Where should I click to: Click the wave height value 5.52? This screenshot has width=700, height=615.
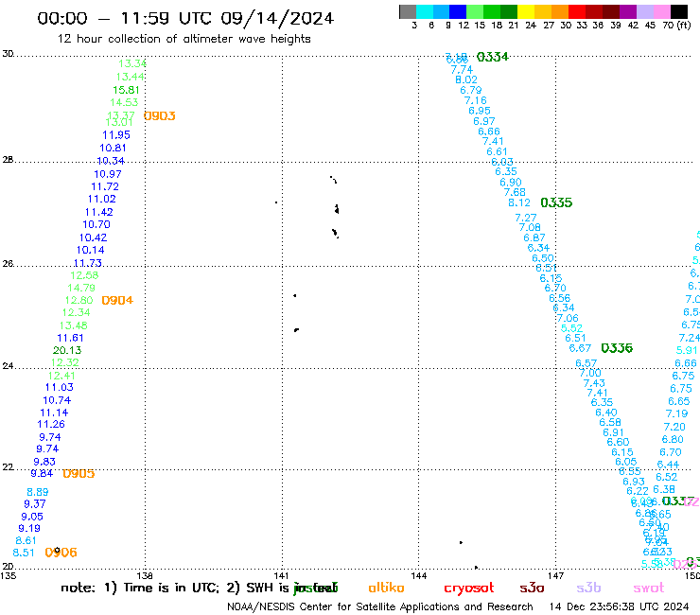tap(571, 328)
